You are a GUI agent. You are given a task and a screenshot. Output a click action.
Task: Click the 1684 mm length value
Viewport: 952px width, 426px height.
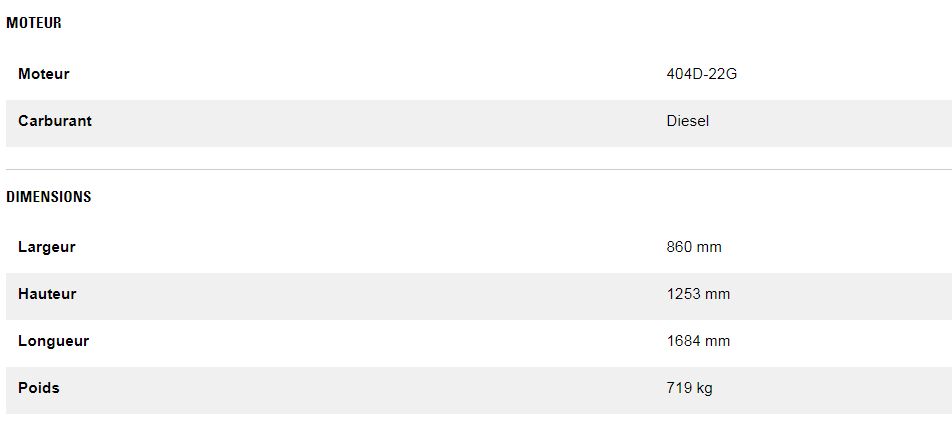(698, 341)
